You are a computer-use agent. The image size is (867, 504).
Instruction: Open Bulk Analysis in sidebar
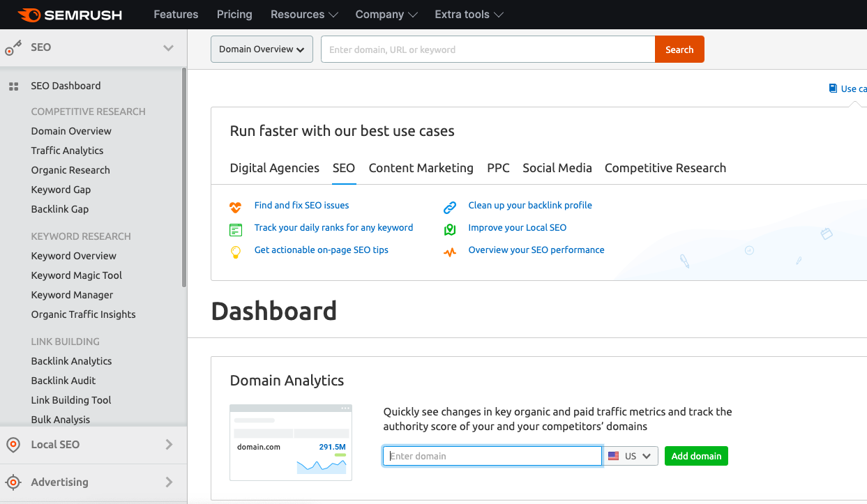(x=61, y=420)
